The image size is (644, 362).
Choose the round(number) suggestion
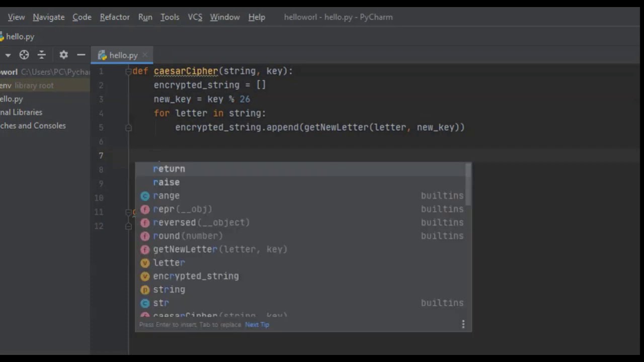300,236
